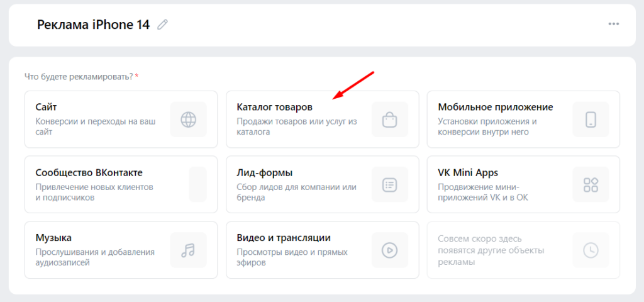The height and width of the screenshot is (302, 644).
Task: Click the globe icon on Сайт card
Action: click(x=189, y=120)
